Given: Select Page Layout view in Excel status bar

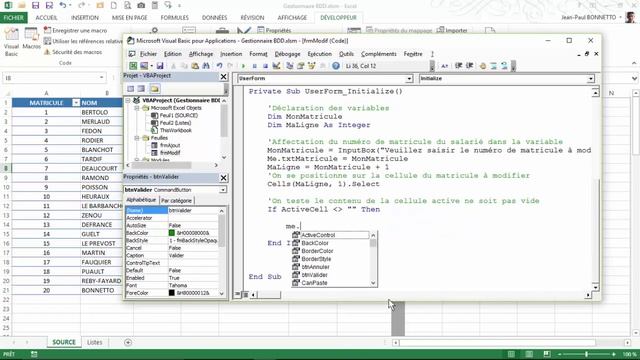Looking at the screenshot, I should 529,354.
